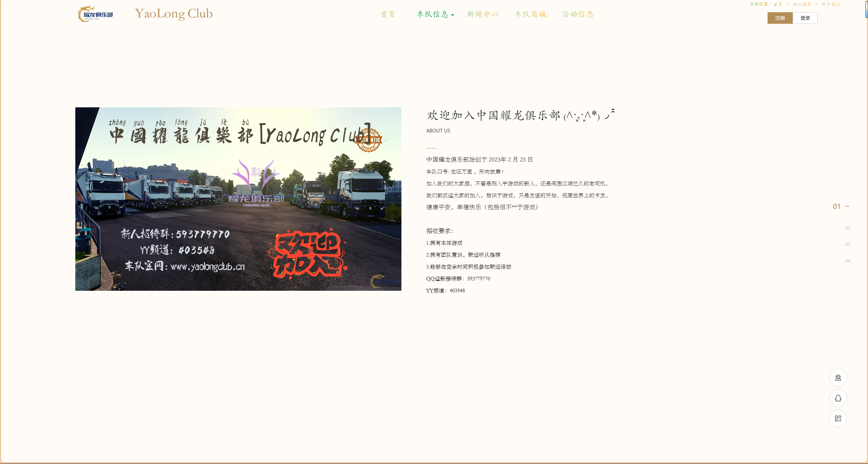Show the QR code icon button
Screen dimensions: 868x464
tap(838, 418)
